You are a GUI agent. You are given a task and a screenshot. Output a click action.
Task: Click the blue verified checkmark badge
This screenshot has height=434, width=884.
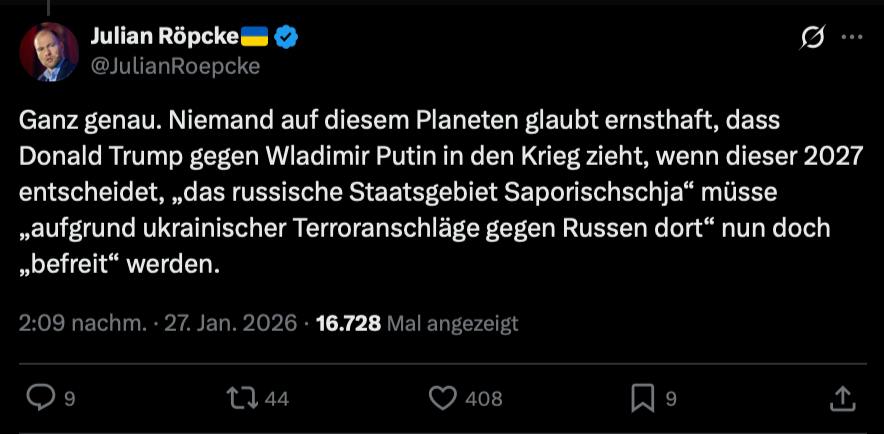tap(287, 38)
